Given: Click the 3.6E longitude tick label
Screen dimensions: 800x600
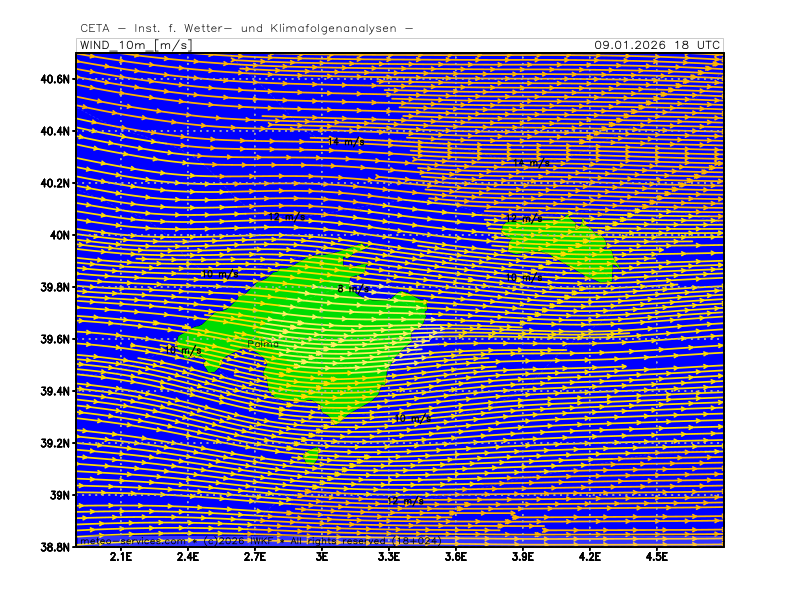Looking at the screenshot, I should (x=456, y=557).
